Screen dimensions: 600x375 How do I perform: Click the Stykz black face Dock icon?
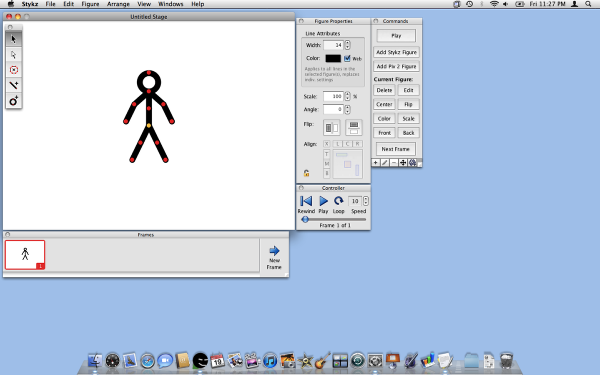[200, 361]
